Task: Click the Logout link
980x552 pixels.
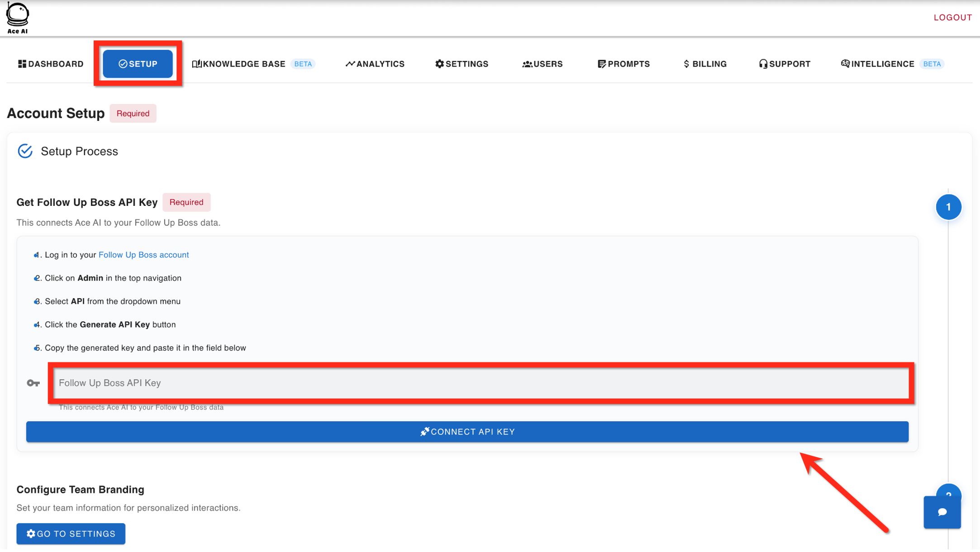Action: click(953, 18)
